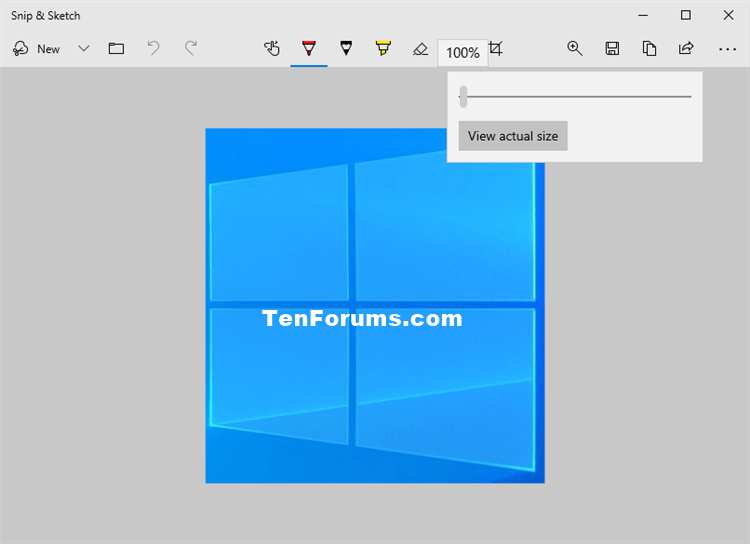Click the Snip & Sketch title text

coord(45,16)
